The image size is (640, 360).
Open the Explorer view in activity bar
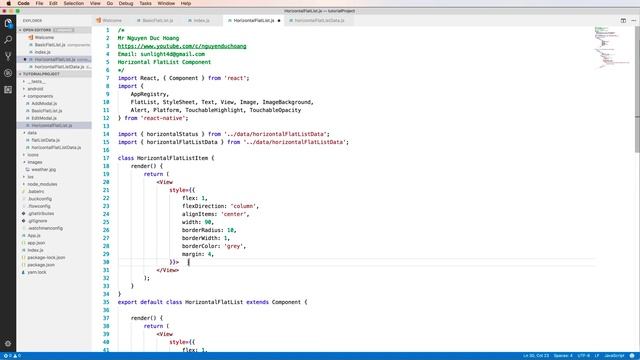8,23
